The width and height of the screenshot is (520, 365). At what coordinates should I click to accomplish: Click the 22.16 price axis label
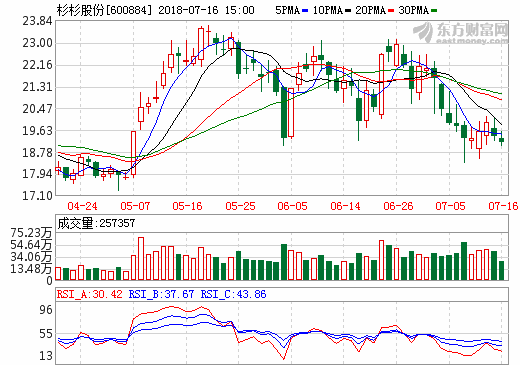click(x=37, y=65)
